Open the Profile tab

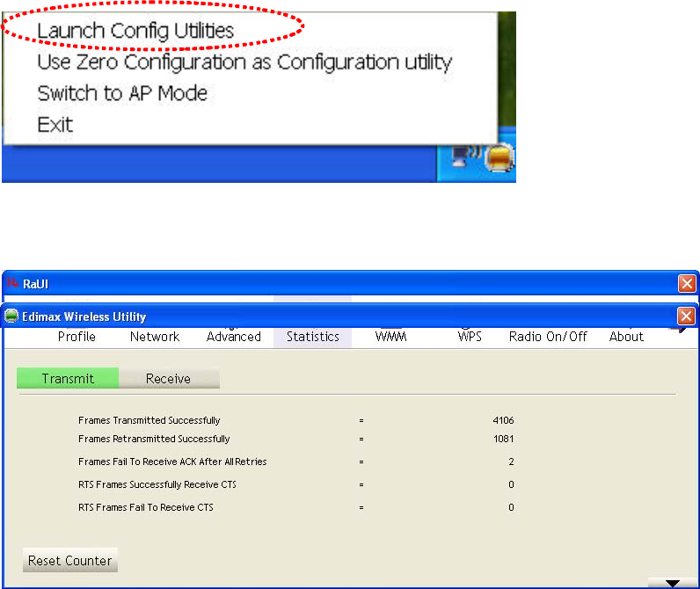[77, 337]
